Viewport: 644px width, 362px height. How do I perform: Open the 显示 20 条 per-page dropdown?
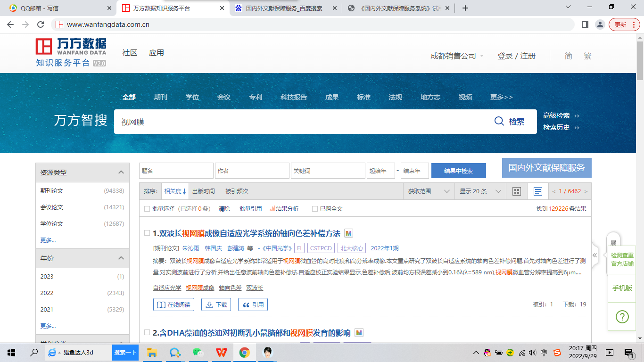(479, 191)
